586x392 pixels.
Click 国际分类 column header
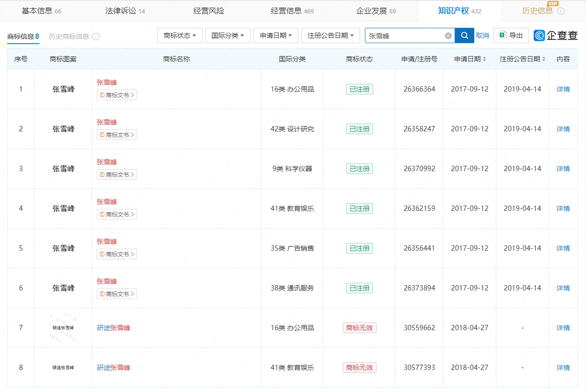293,59
